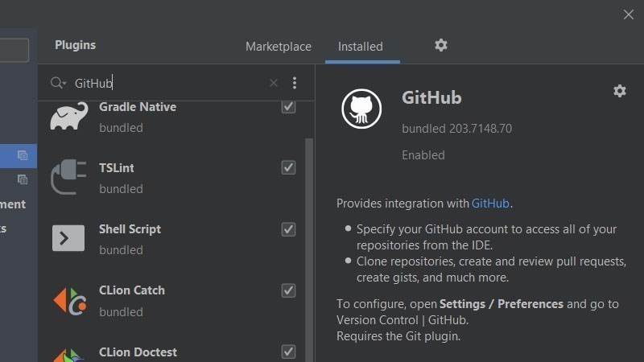Screen dimensions: 644x362
Task: Disable the Gradle Native plugin checkbox
Action: (288, 107)
